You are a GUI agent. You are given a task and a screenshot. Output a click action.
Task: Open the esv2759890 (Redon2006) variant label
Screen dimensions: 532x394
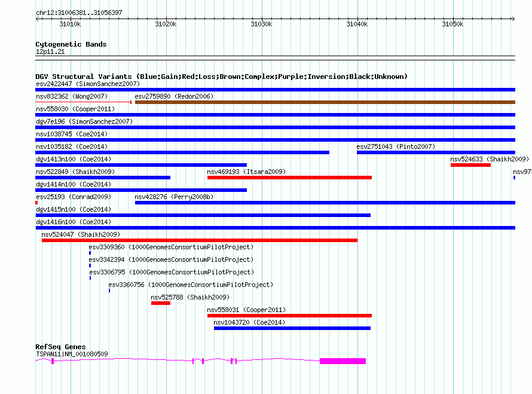pyautogui.click(x=174, y=96)
